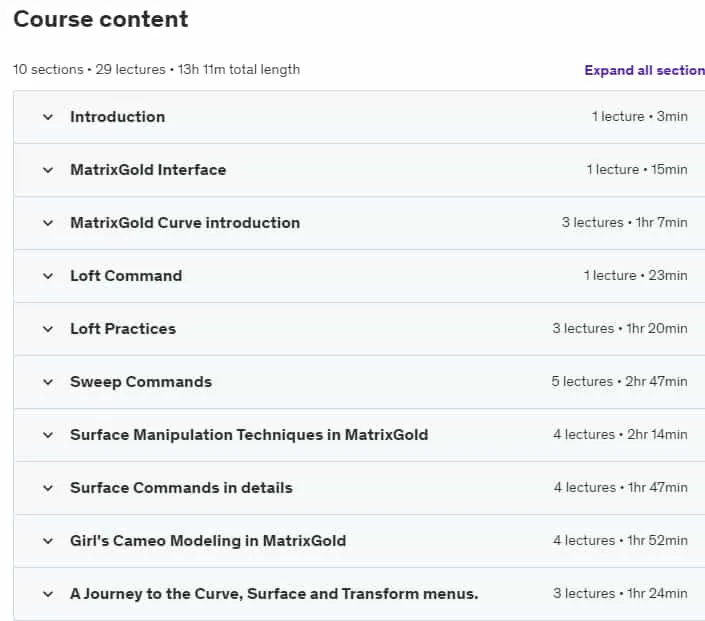This screenshot has width=705, height=621.
Task: Open MatrixGold Interface section title
Action: (x=148, y=170)
